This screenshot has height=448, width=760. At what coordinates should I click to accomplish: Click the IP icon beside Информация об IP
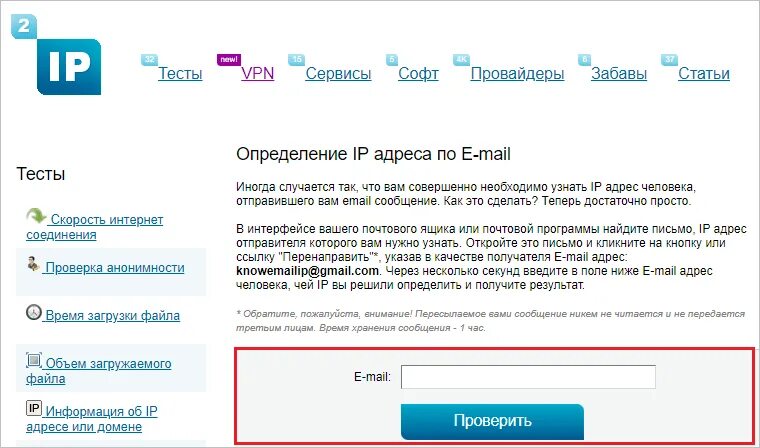34,408
